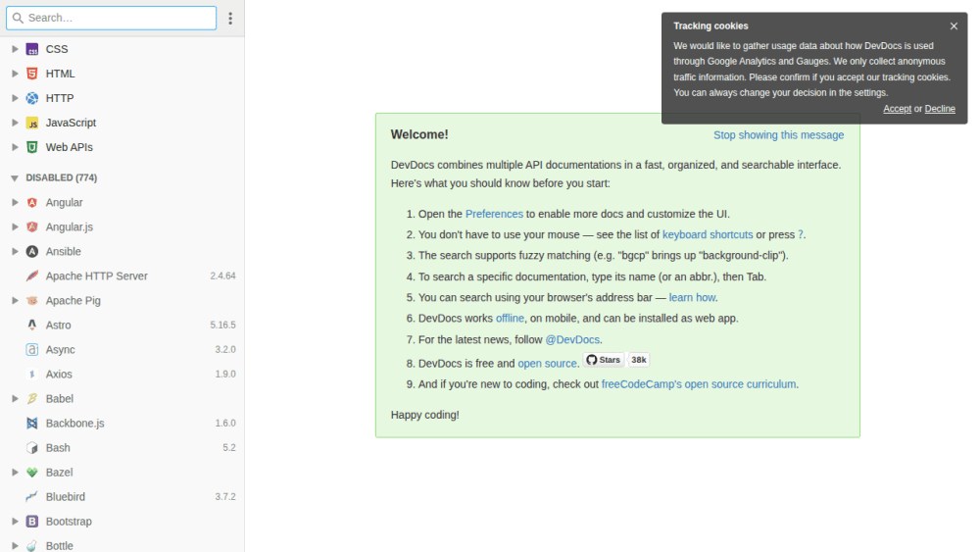Click the Bazel green heart icon
The image size is (980, 552).
pyautogui.click(x=32, y=473)
